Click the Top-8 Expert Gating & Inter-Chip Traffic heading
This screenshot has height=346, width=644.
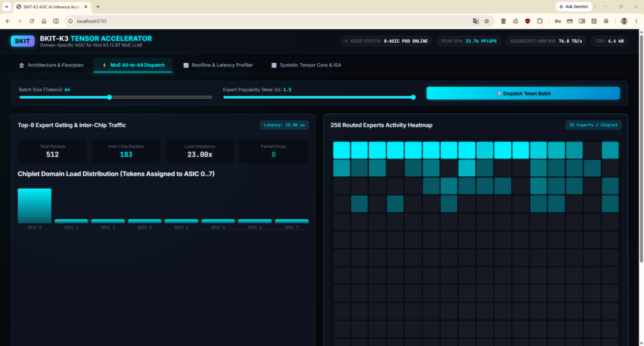tap(72, 125)
